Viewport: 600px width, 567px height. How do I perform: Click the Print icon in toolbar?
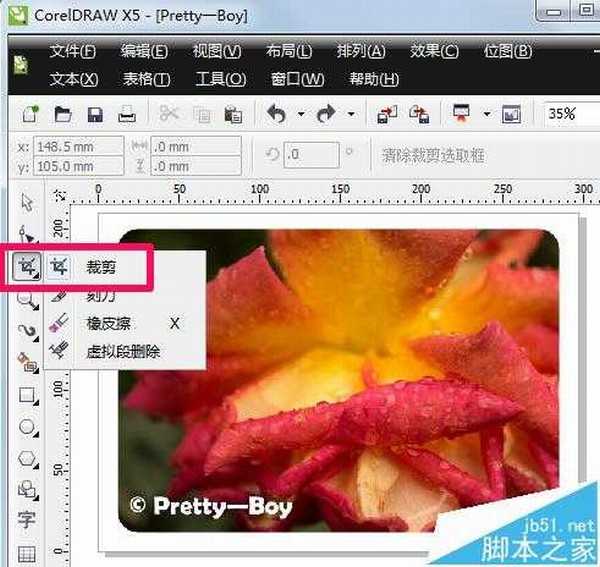[x=127, y=115]
